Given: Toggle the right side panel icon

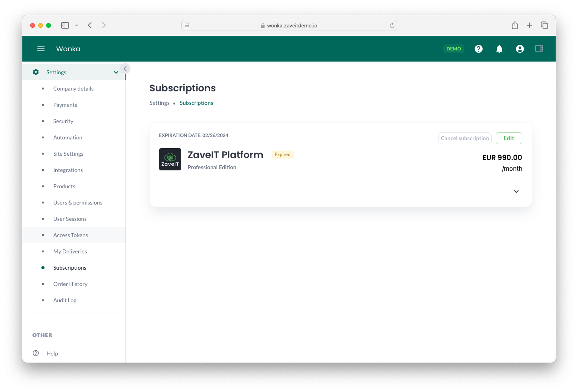Looking at the screenshot, I should [x=539, y=48].
